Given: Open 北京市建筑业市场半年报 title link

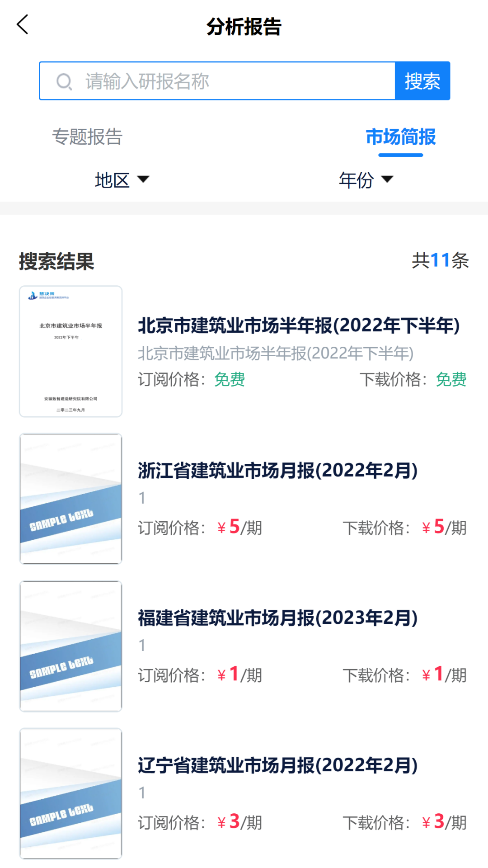Looking at the screenshot, I should click(299, 325).
